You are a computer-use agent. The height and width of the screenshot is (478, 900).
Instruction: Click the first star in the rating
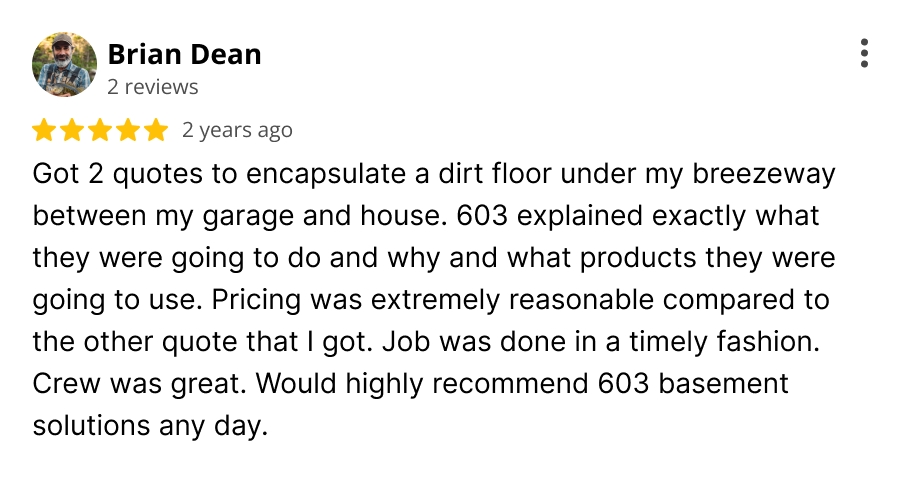click(44, 130)
